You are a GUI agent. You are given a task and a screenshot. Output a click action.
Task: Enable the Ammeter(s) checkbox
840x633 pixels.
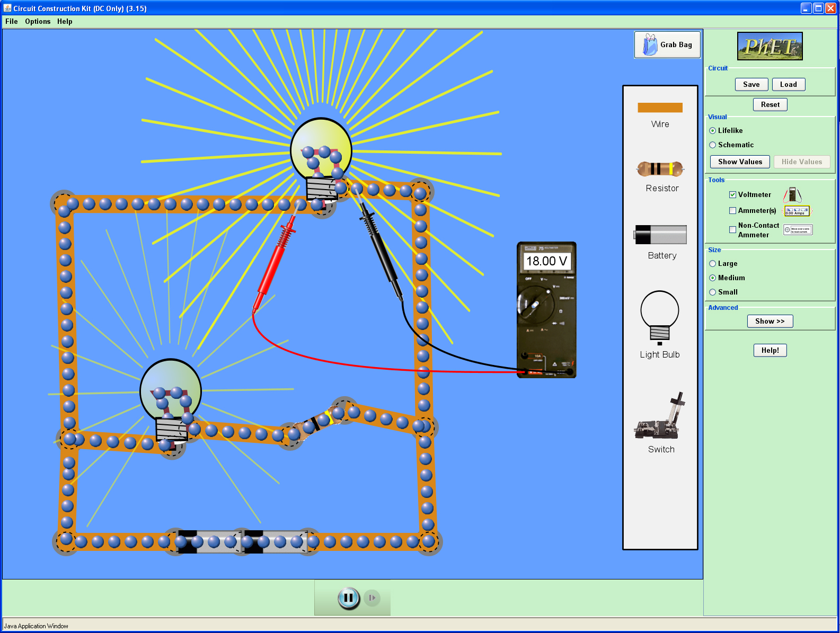click(x=732, y=211)
